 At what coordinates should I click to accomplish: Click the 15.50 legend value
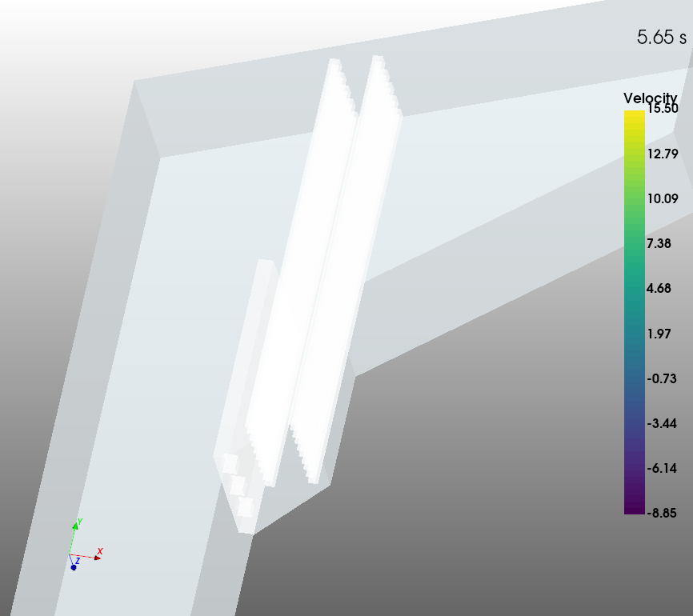pos(663,108)
